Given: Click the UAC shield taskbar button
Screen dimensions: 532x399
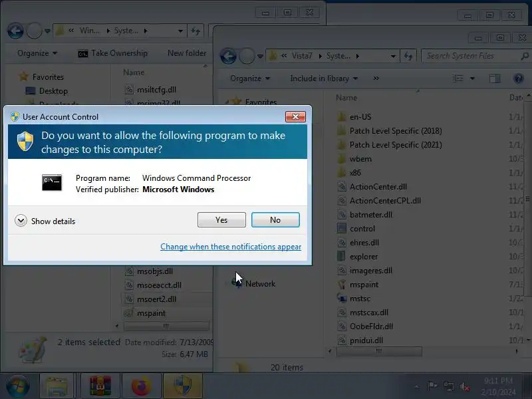Looking at the screenshot, I should pyautogui.click(x=183, y=386).
